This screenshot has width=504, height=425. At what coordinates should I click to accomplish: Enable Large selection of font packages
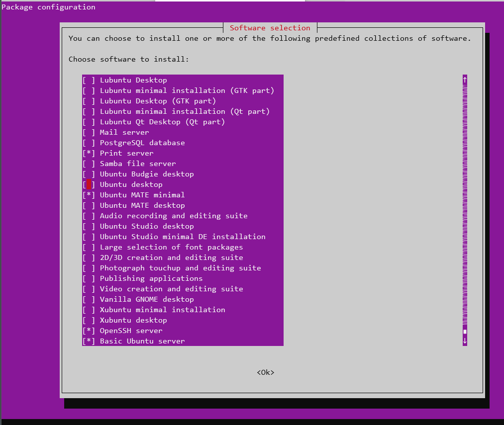click(x=89, y=248)
